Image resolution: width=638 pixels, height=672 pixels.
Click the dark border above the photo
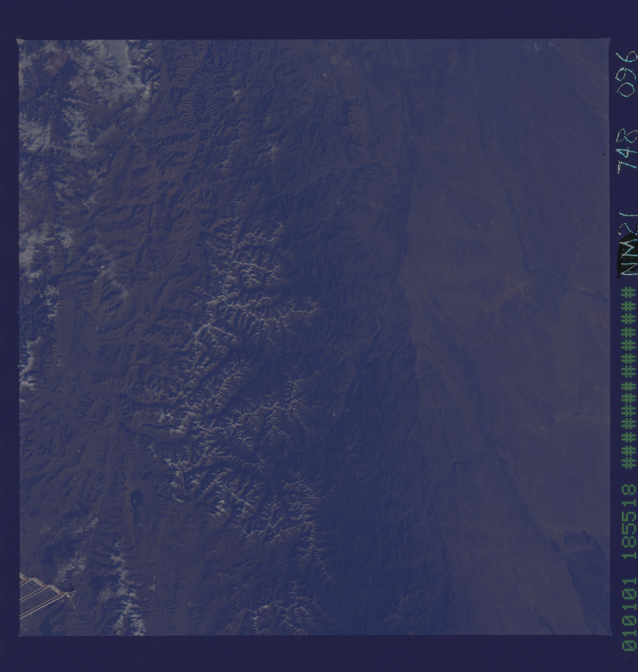coord(306,19)
